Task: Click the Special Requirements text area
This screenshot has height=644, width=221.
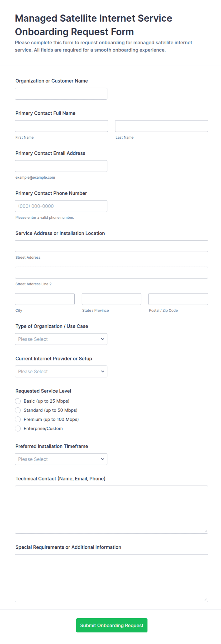Action: click(x=111, y=578)
